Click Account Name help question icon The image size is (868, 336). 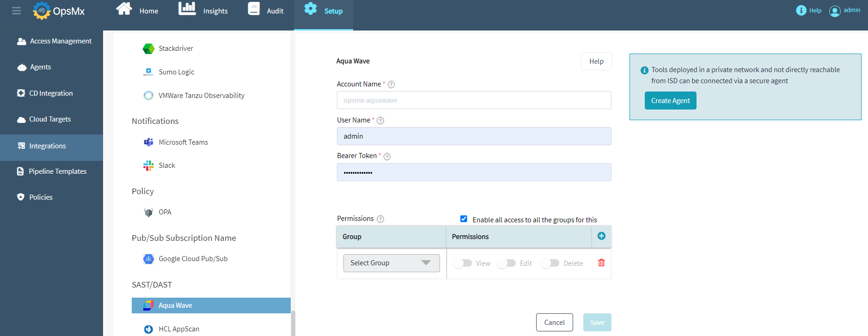click(x=391, y=85)
